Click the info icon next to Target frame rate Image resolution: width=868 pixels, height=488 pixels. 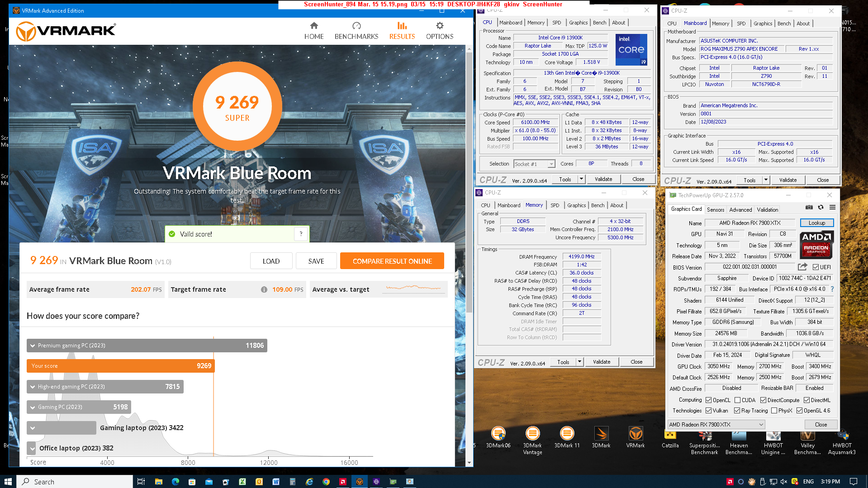(264, 289)
